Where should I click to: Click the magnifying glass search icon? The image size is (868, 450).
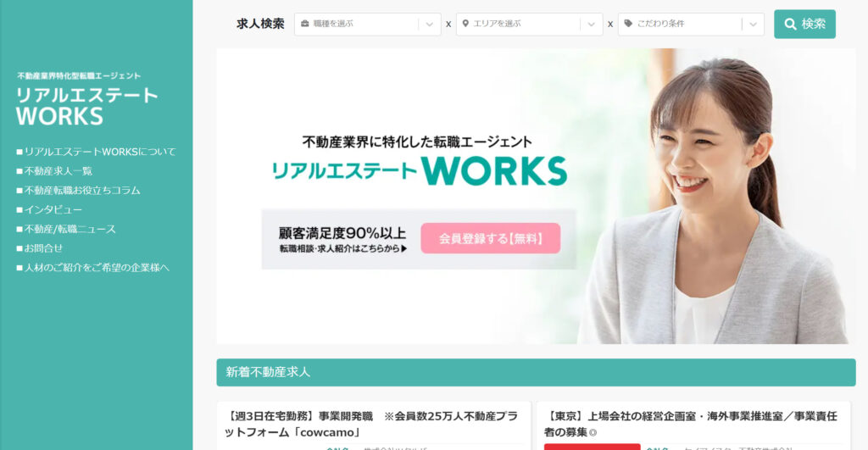click(791, 24)
